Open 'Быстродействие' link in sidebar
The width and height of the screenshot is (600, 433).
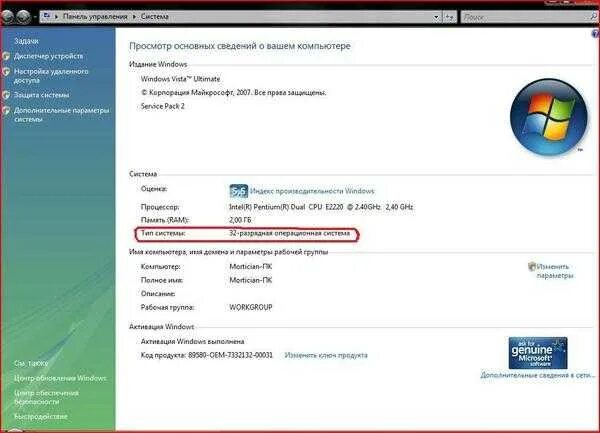click(41, 416)
